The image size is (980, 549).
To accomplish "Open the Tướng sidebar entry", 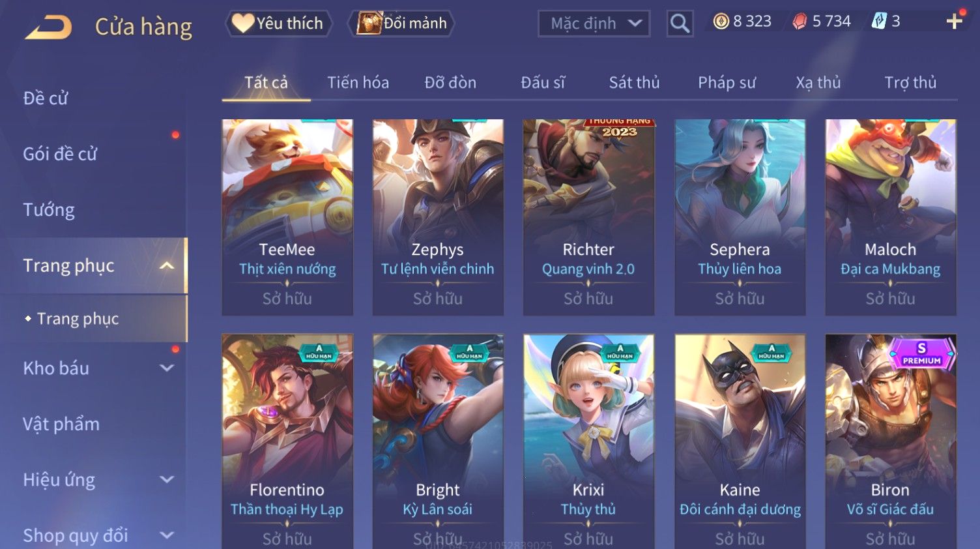I will point(49,210).
